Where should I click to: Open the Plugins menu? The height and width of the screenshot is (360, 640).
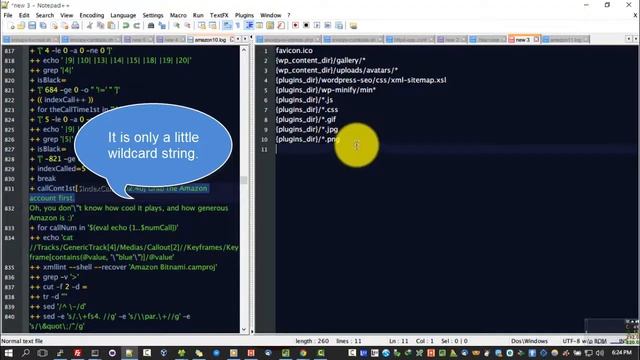click(x=244, y=15)
